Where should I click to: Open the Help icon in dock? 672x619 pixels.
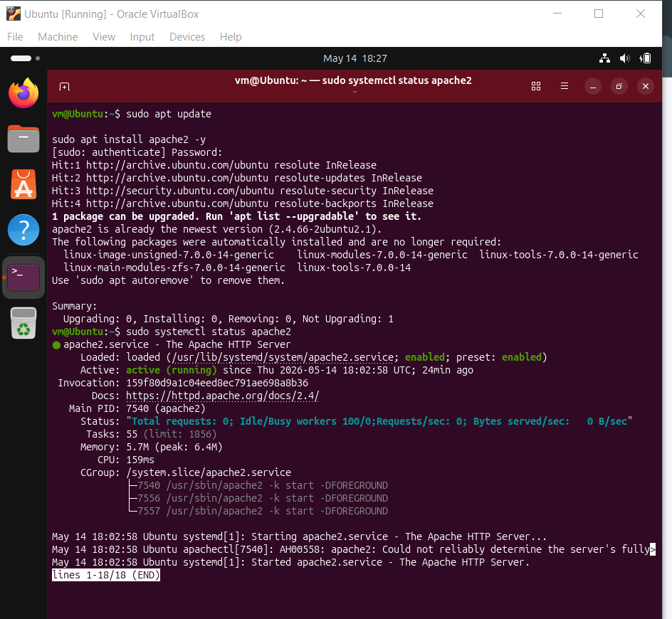pyautogui.click(x=23, y=230)
